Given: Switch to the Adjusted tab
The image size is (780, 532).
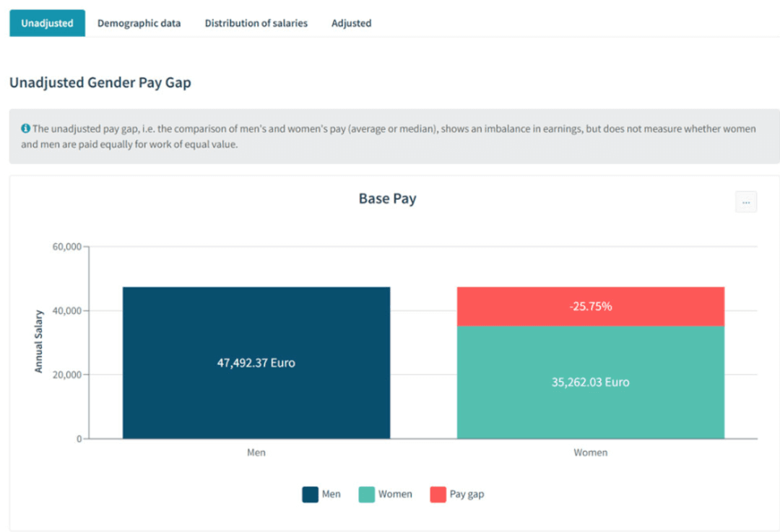Looking at the screenshot, I should click(x=351, y=22).
